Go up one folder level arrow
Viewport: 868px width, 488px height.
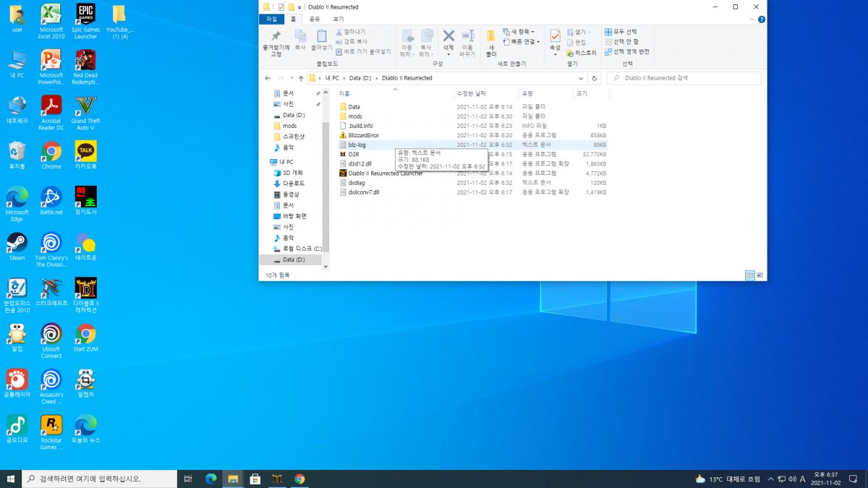click(301, 78)
